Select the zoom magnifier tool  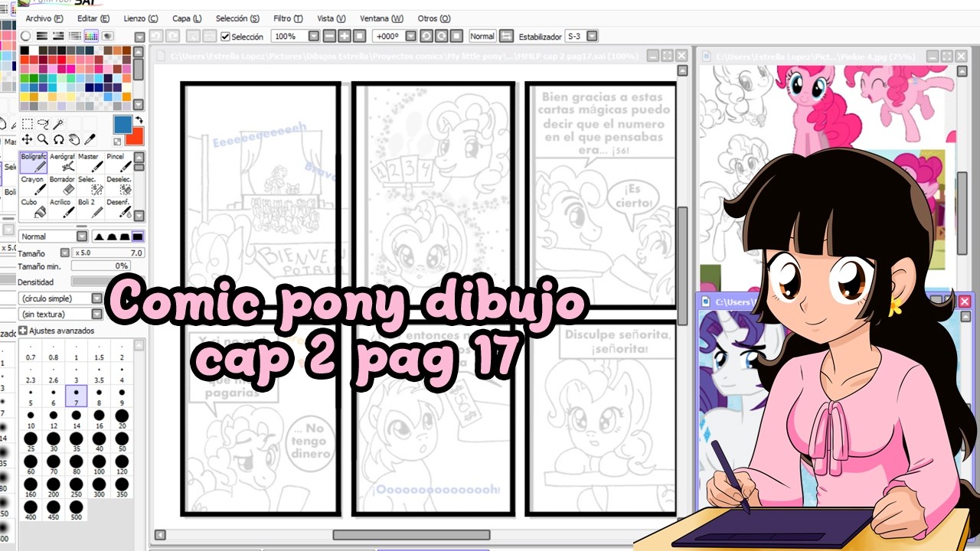tap(43, 139)
